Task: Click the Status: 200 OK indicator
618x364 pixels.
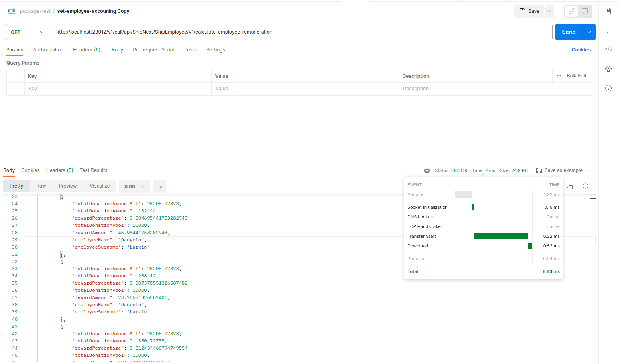Action: pos(451,170)
